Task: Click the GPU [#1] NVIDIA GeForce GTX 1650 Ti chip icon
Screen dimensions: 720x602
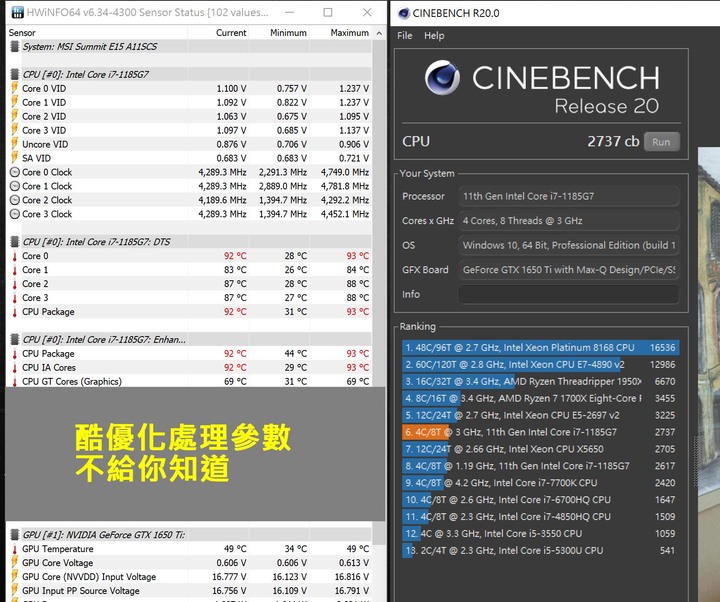Action: point(15,534)
